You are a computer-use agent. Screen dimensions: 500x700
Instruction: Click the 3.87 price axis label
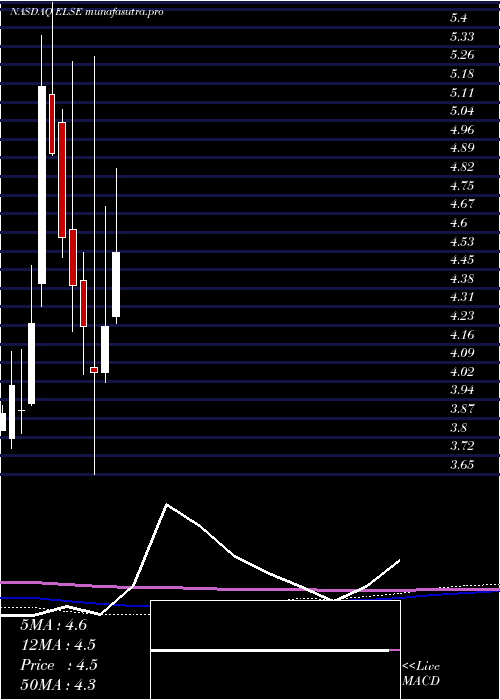point(462,408)
